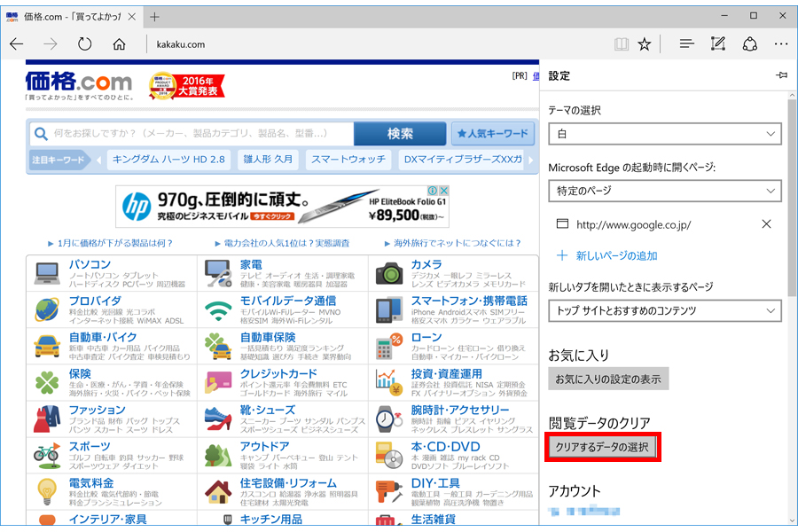Open the home page via house icon
The width and height of the screenshot is (798, 532).
click(119, 44)
